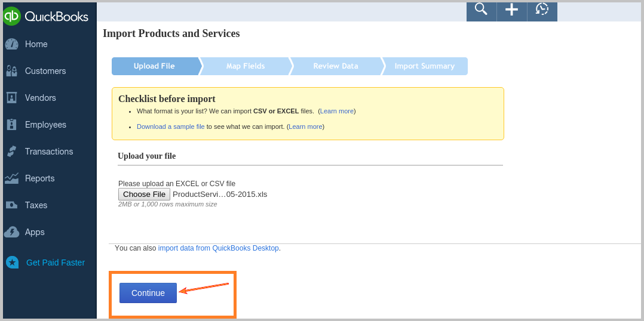Image resolution: width=644 pixels, height=321 pixels.
Task: Click the Checklist before import heading
Action: [167, 99]
